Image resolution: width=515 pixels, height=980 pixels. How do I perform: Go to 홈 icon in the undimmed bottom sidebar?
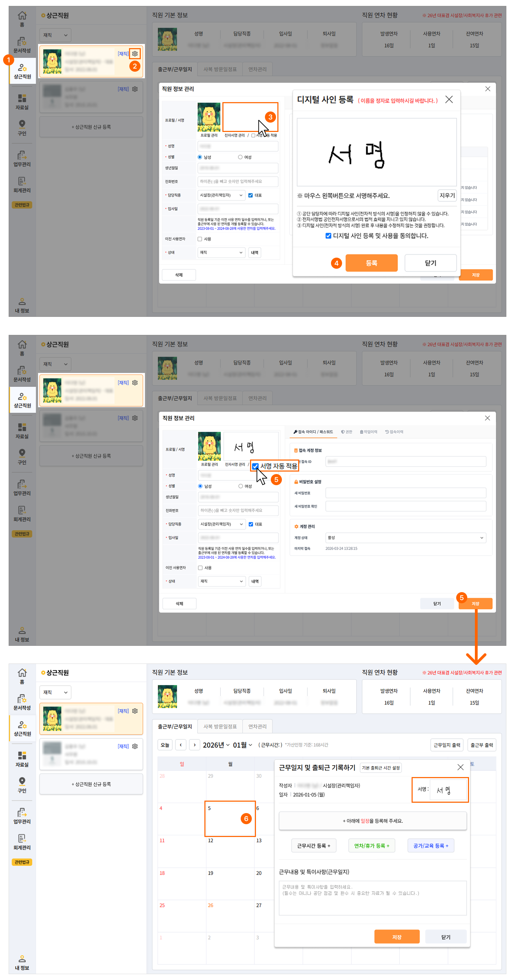tap(22, 676)
